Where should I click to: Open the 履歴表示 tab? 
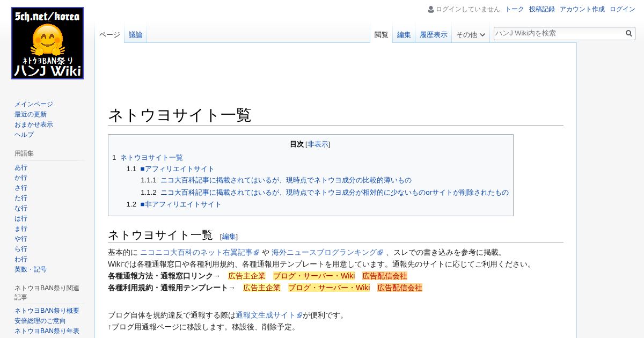click(434, 35)
